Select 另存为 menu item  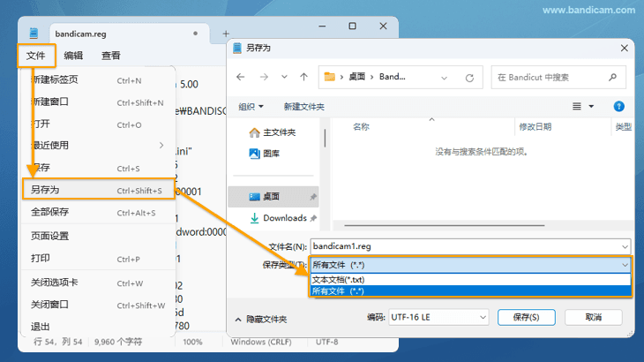click(x=99, y=190)
